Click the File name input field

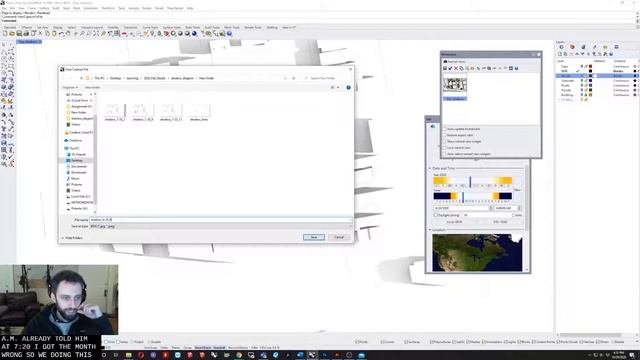pos(220,220)
